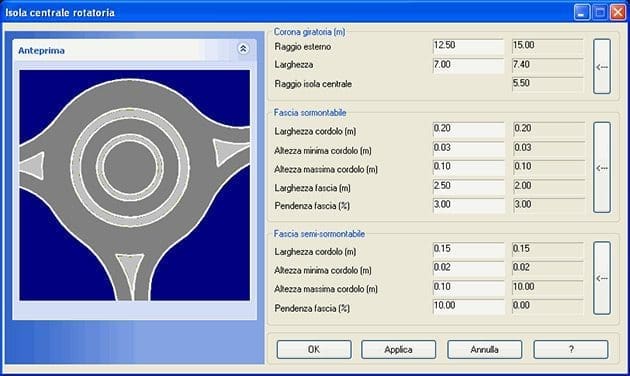The image size is (630, 376).
Task: Edit Raggio esterno field showing 12.50
Action: point(468,46)
